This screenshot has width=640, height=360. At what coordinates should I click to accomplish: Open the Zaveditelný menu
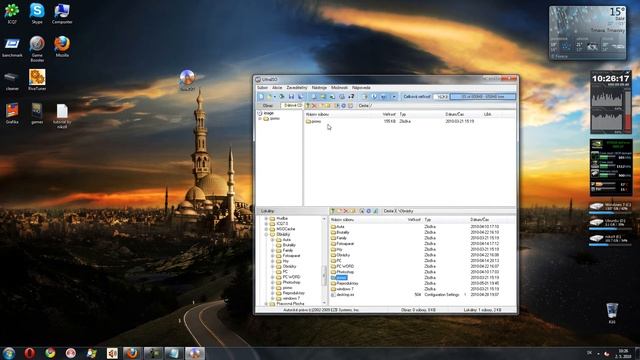(x=297, y=88)
